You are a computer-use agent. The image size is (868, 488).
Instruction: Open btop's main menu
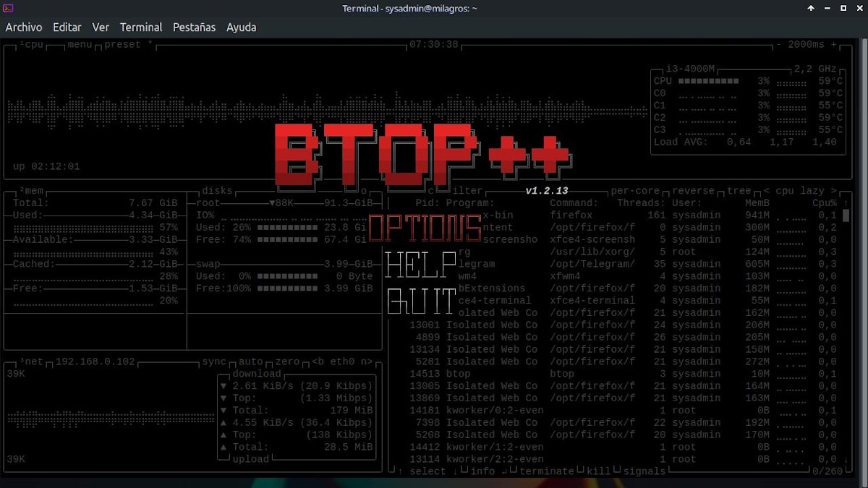pyautogui.click(x=78, y=44)
